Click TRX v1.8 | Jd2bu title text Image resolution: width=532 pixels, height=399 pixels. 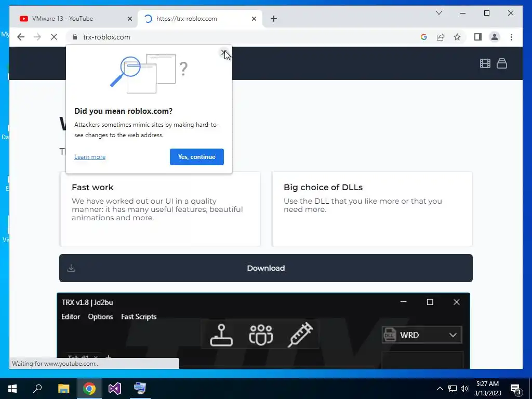[87, 302]
